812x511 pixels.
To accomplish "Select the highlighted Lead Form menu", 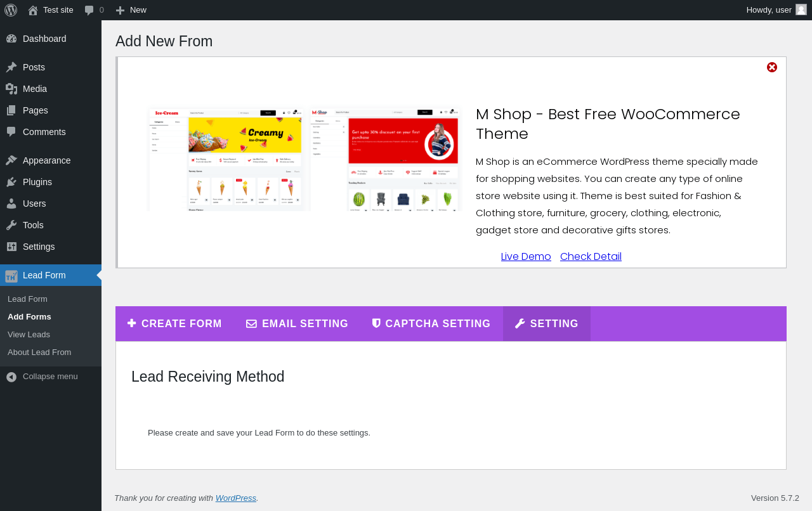I will coord(51,275).
